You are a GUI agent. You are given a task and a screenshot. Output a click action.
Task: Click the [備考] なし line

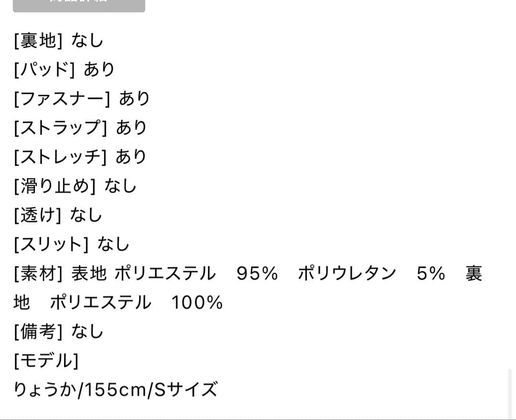click(x=58, y=332)
